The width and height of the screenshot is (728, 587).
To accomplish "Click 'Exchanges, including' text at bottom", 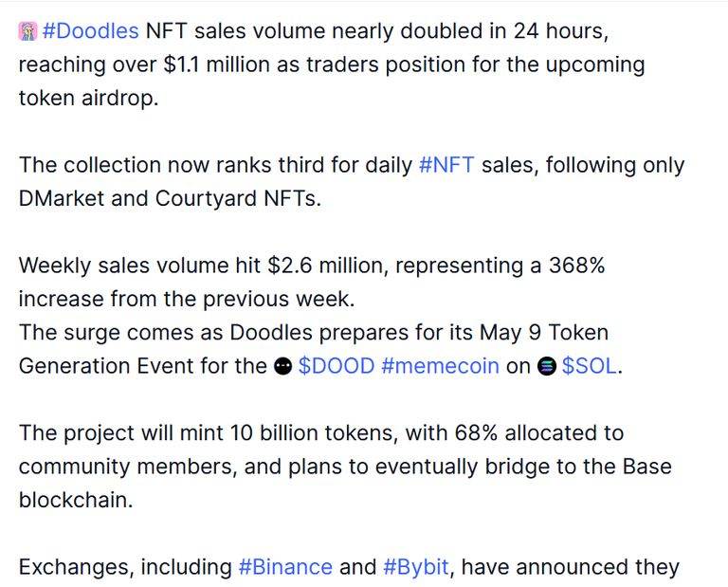I will 125,567.
